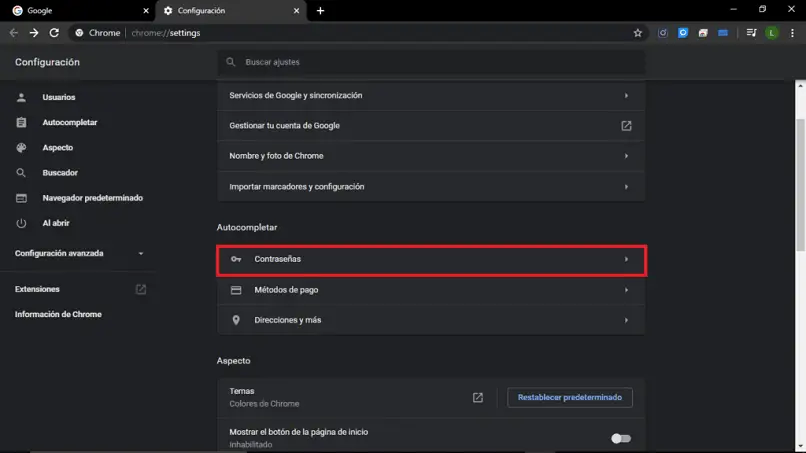806x453 pixels.
Task: Click the Buscar ajustes search field
Action: pyautogui.click(x=431, y=62)
